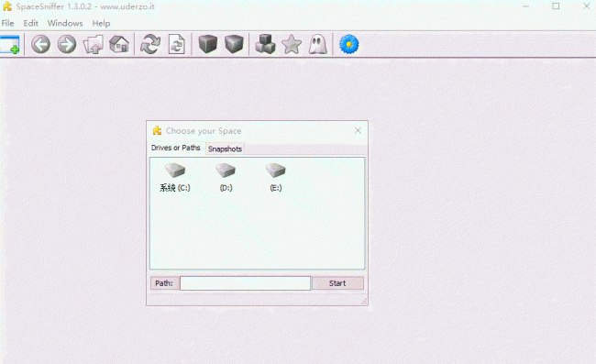This screenshot has height=364, width=596.
Task: Click the Path: label
Action: pos(164,283)
